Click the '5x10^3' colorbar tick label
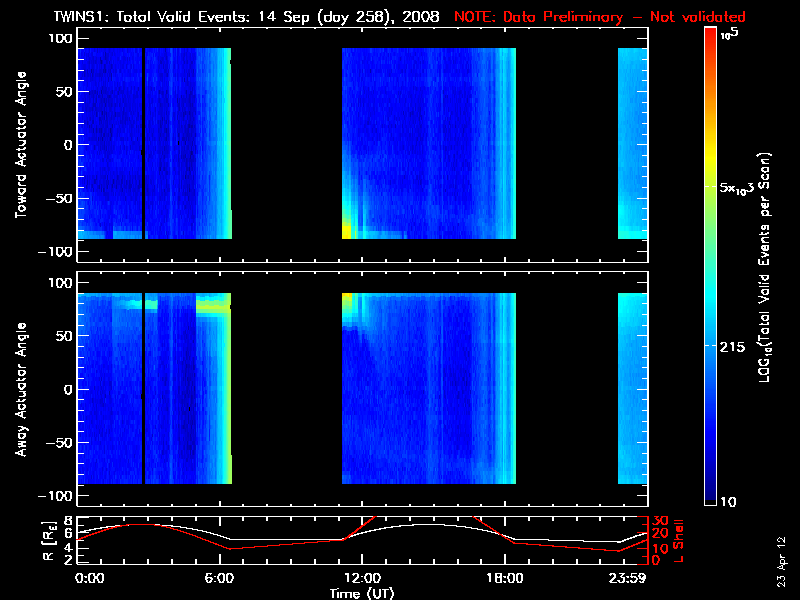The image size is (800, 600). click(736, 188)
